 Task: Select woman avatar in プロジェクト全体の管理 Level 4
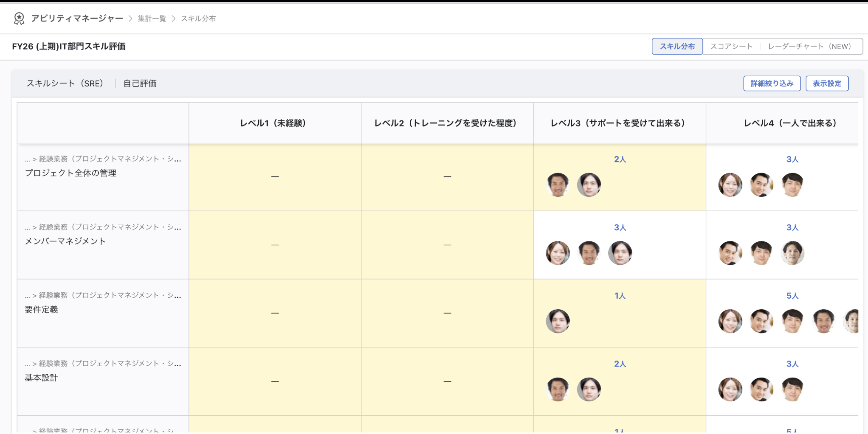(730, 185)
